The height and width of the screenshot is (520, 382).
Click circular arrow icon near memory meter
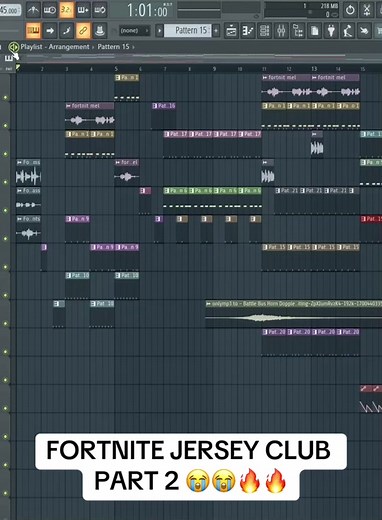pyautogui.click(x=350, y=10)
